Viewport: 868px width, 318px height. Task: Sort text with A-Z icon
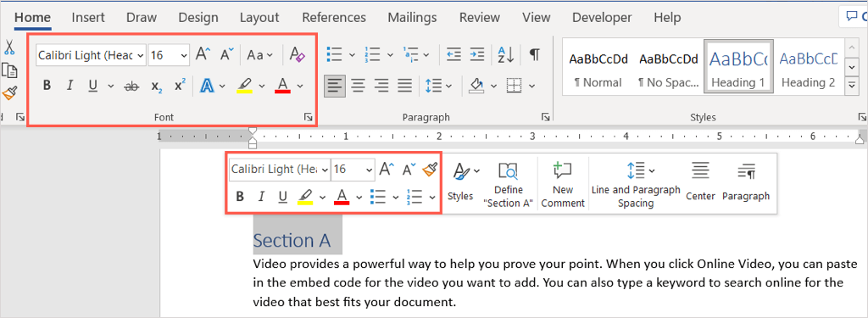coord(505,55)
